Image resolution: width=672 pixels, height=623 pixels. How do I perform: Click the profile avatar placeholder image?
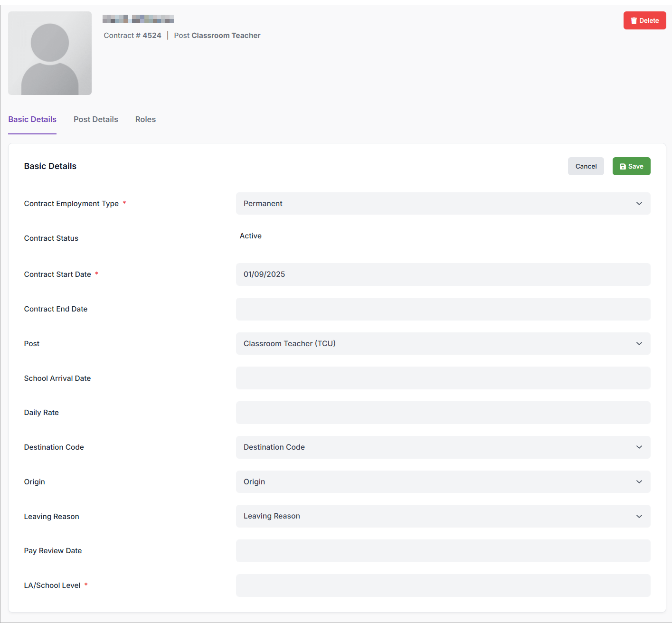[x=50, y=53]
